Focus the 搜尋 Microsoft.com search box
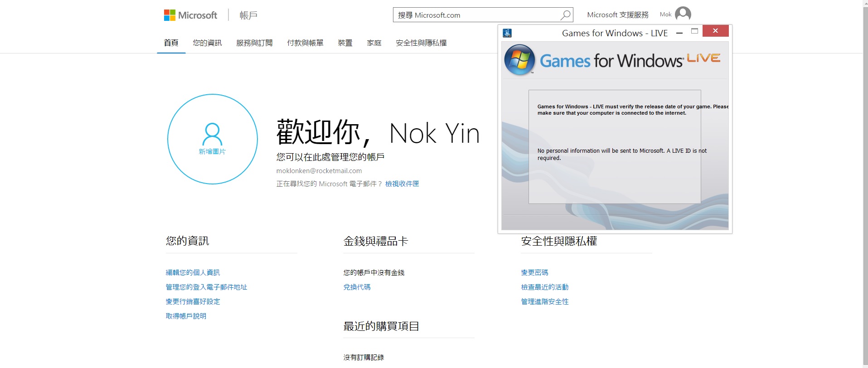This screenshot has height=368, width=868. tap(483, 15)
